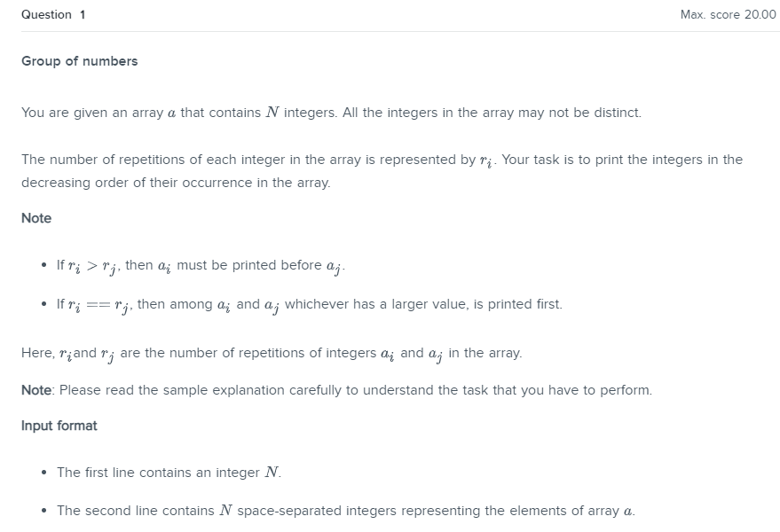Click the sentence starting "You are given an array"
The width and height of the screenshot is (780, 532).
point(331,113)
